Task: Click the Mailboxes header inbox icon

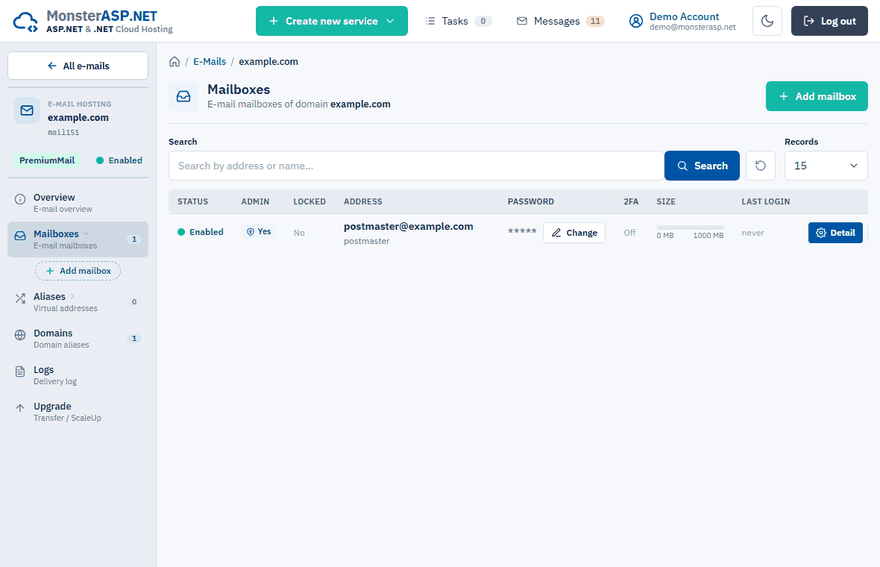Action: click(184, 97)
